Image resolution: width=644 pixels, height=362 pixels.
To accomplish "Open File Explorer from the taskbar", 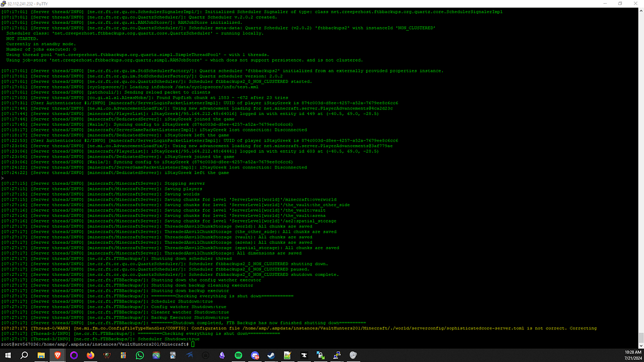I will coord(41,355).
